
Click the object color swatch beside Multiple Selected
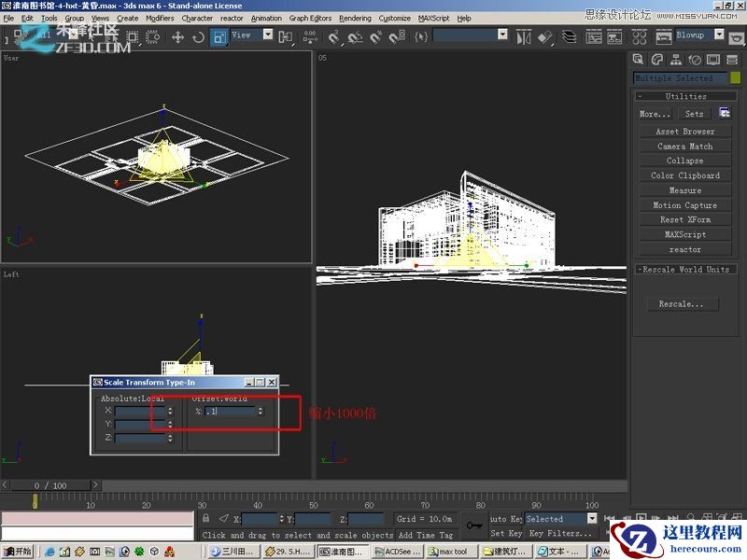click(735, 78)
